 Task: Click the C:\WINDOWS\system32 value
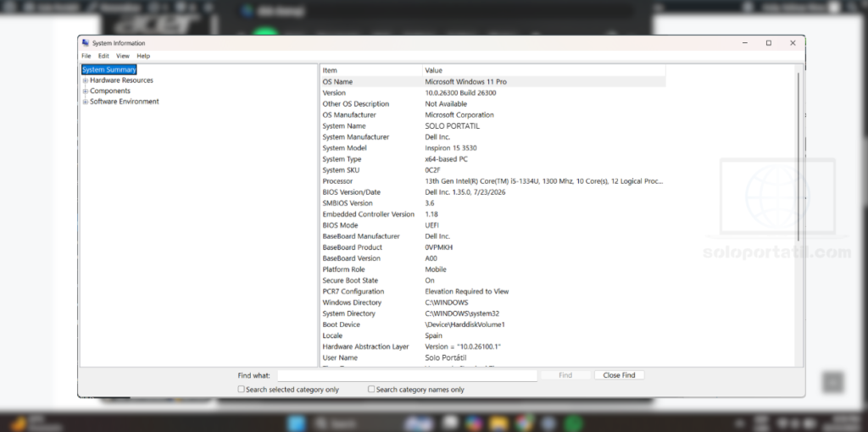pyautogui.click(x=462, y=313)
